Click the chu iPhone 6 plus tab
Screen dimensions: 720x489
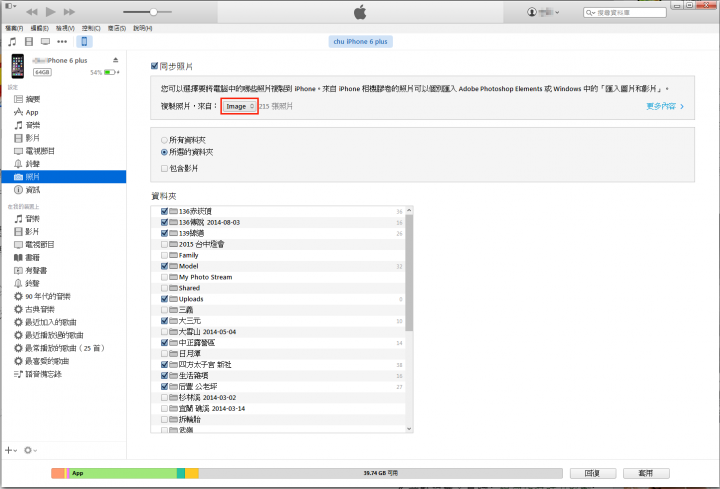click(360, 41)
